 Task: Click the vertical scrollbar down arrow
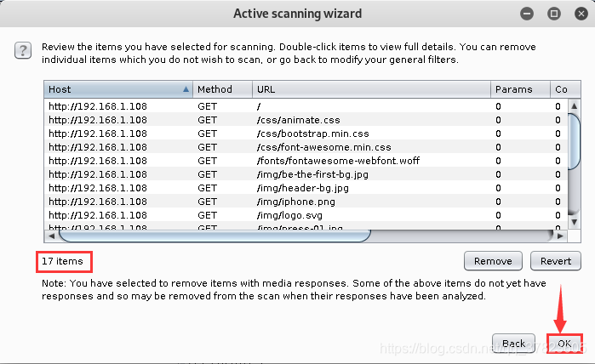(x=574, y=222)
